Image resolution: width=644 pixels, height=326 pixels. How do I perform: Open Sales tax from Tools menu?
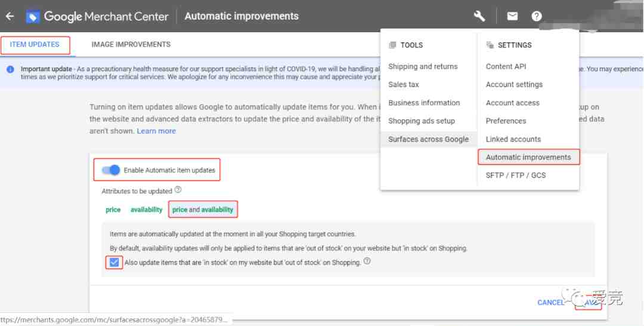404,85
